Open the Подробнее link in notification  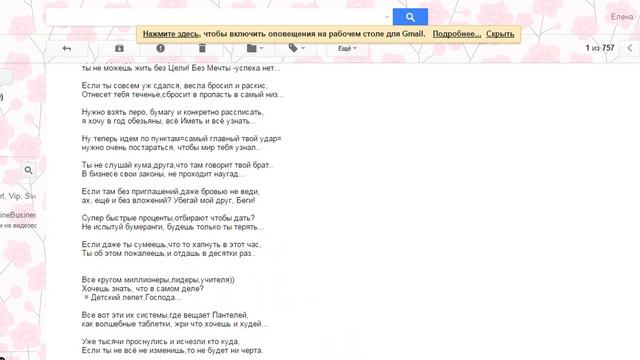pos(457,34)
